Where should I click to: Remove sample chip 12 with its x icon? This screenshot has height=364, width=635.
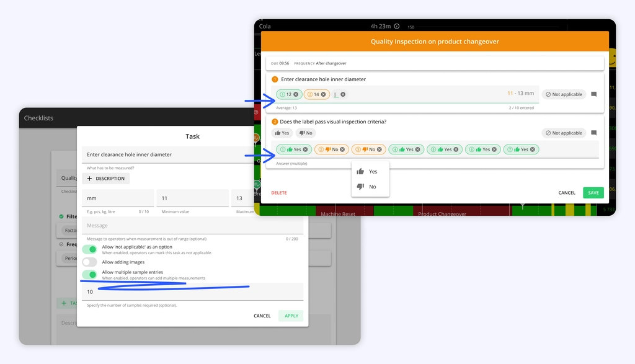pyautogui.click(x=296, y=94)
